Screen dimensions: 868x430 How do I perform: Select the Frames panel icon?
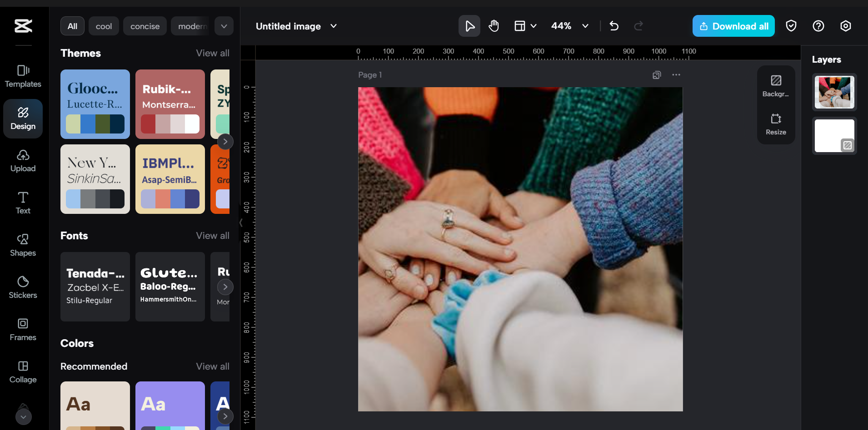click(x=23, y=330)
